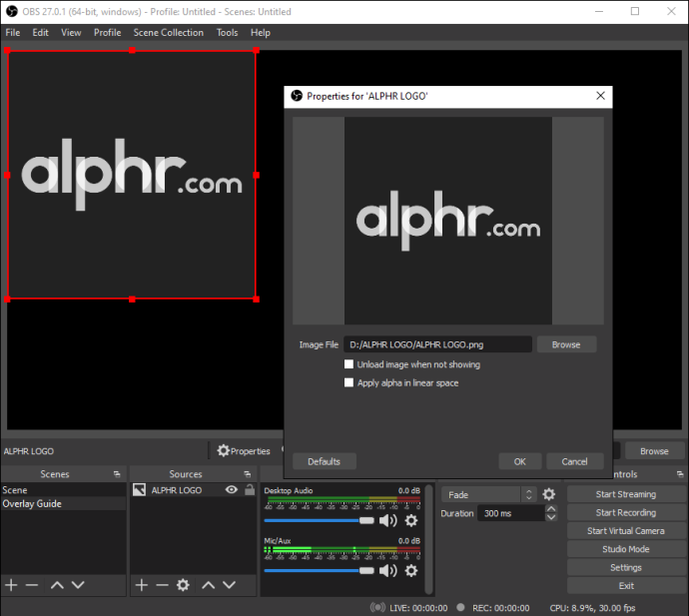Enable Apply alpha in linear space

[348, 382]
